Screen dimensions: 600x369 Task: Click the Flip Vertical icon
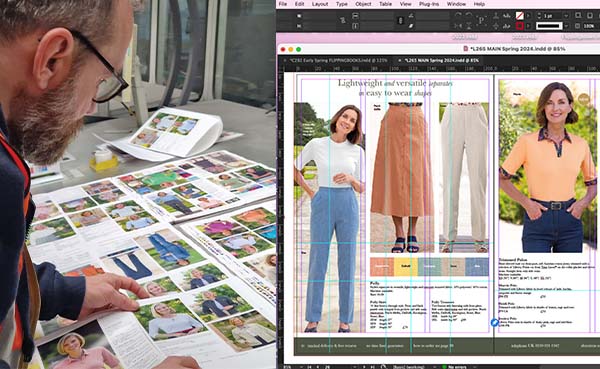point(469,26)
